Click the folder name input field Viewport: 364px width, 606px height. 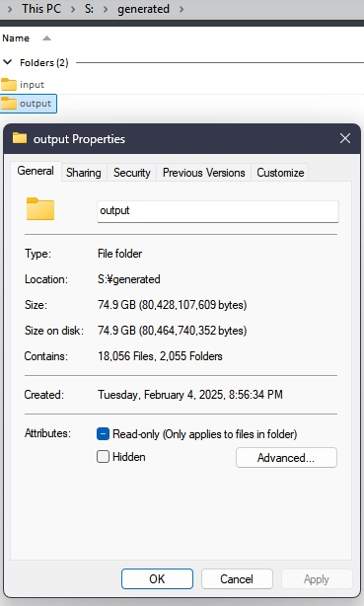[x=218, y=211]
